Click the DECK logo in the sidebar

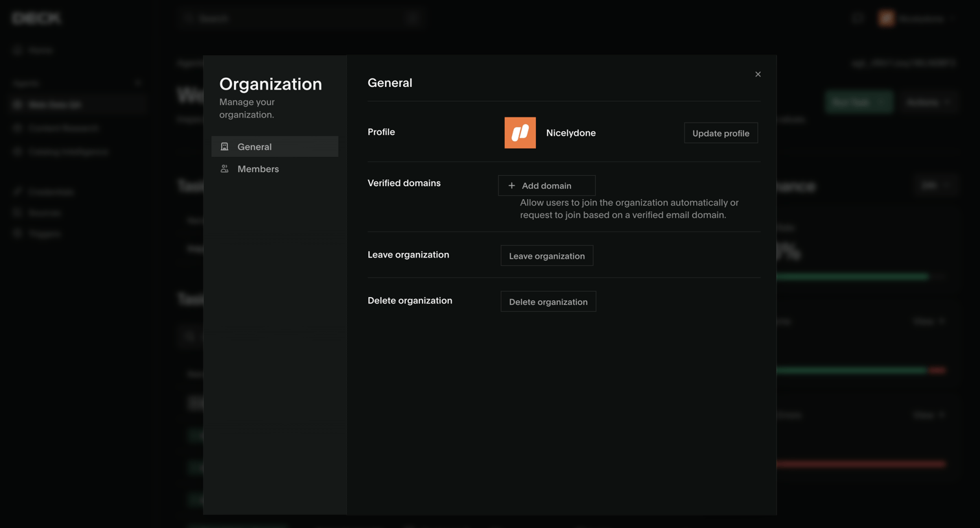[x=36, y=18]
